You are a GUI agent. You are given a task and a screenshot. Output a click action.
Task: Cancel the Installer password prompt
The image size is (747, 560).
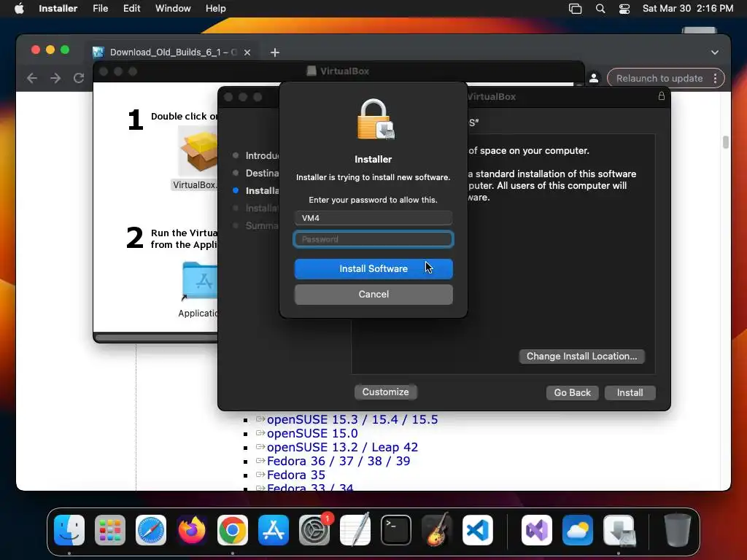(373, 295)
